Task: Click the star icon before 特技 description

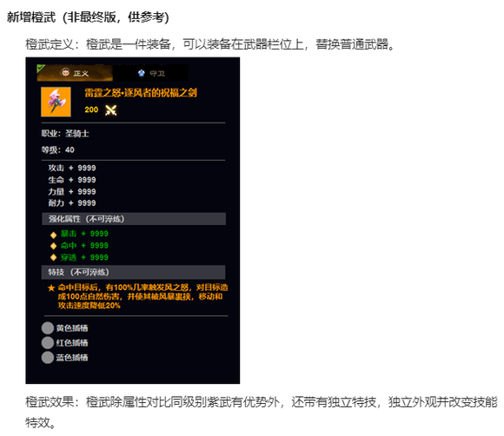Action: (x=51, y=287)
